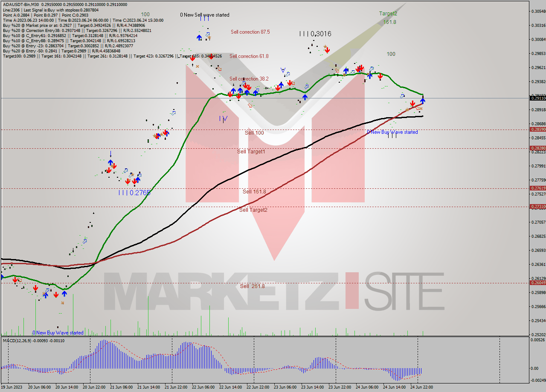This screenshot has width=546, height=392.
Task: Select the 0.26825 price axis value
Action: [538, 236]
